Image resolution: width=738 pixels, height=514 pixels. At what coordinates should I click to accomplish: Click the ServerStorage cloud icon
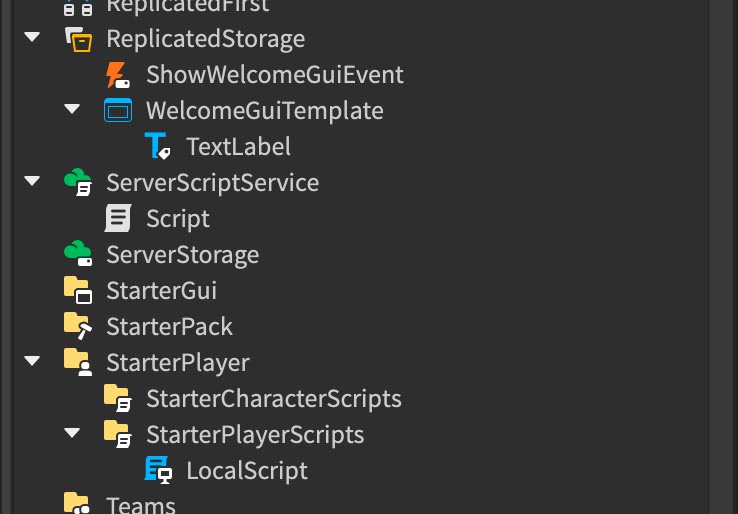(78, 254)
